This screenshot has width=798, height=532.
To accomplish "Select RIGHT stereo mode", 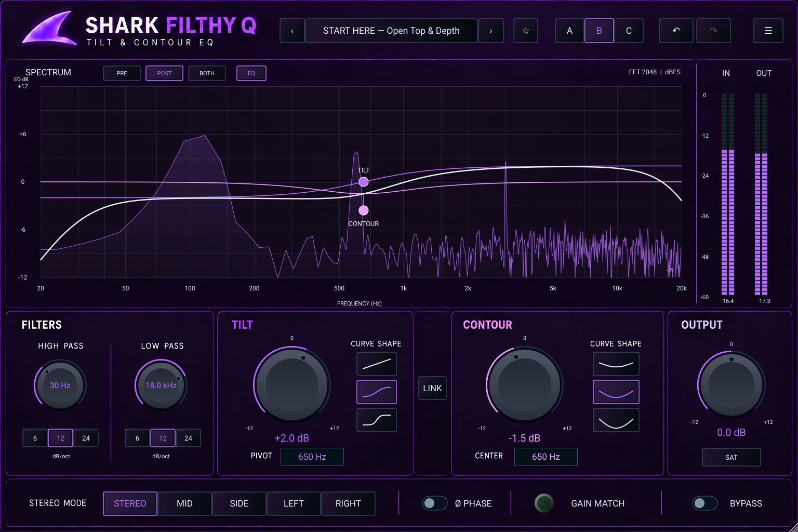I will click(x=348, y=503).
